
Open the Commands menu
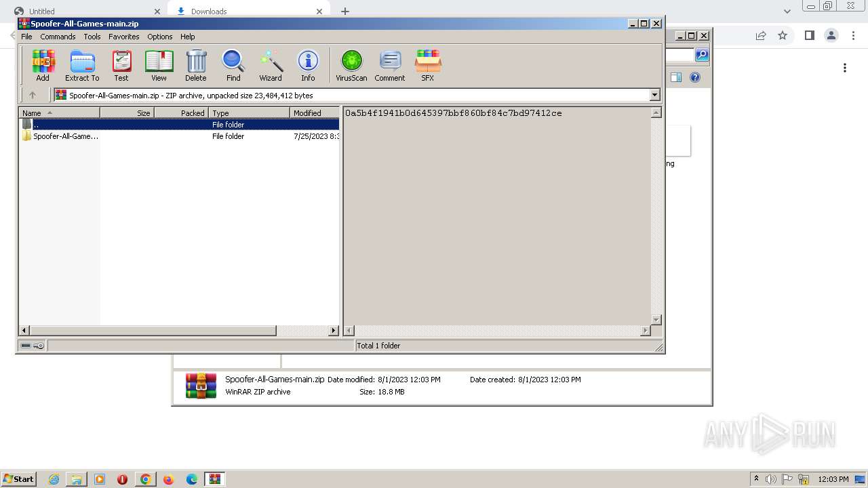tap(58, 37)
